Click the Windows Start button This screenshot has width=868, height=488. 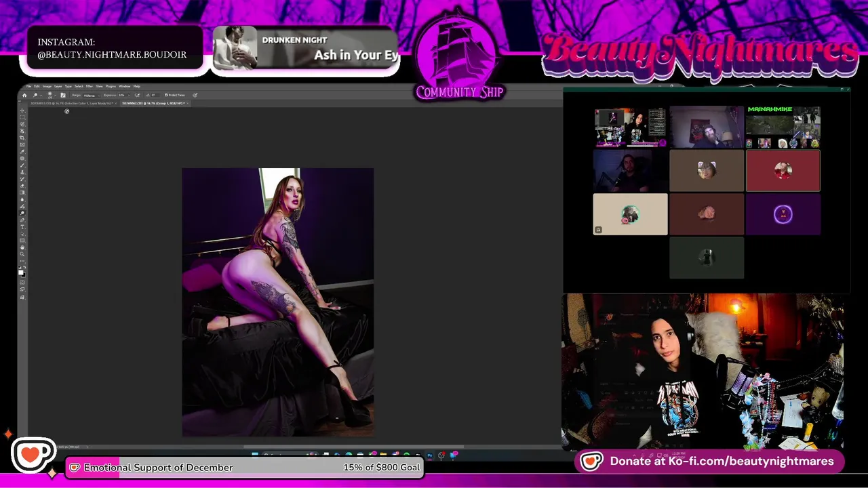pyautogui.click(x=255, y=454)
